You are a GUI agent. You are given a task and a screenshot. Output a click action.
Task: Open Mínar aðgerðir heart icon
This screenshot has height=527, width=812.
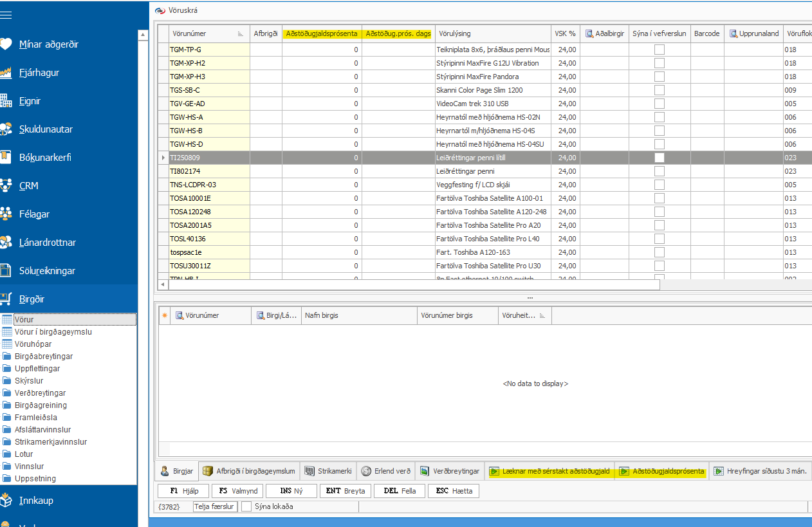click(x=6, y=44)
